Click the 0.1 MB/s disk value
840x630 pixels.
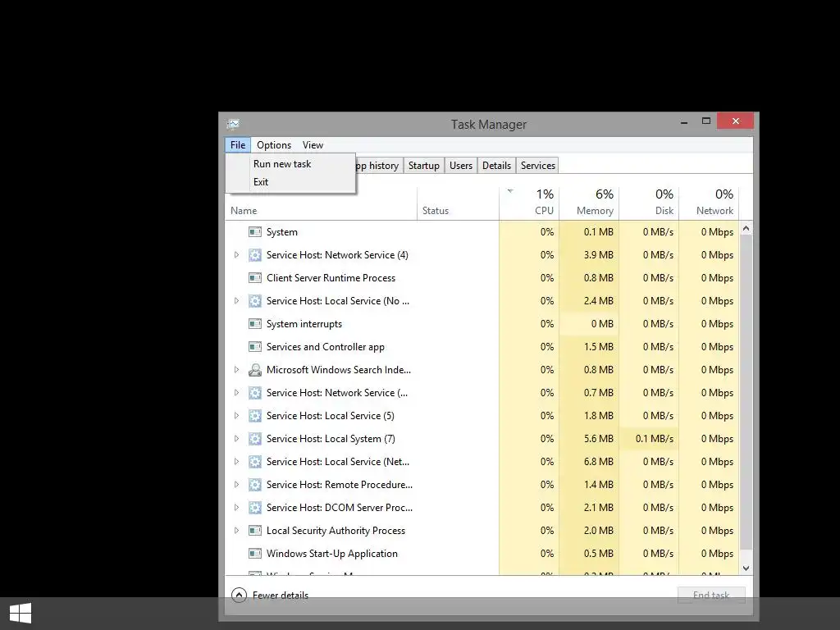[654, 439]
